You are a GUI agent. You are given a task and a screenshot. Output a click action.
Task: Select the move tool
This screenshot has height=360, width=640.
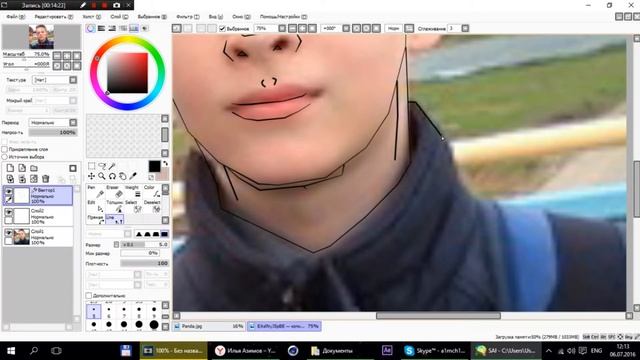[x=91, y=176]
